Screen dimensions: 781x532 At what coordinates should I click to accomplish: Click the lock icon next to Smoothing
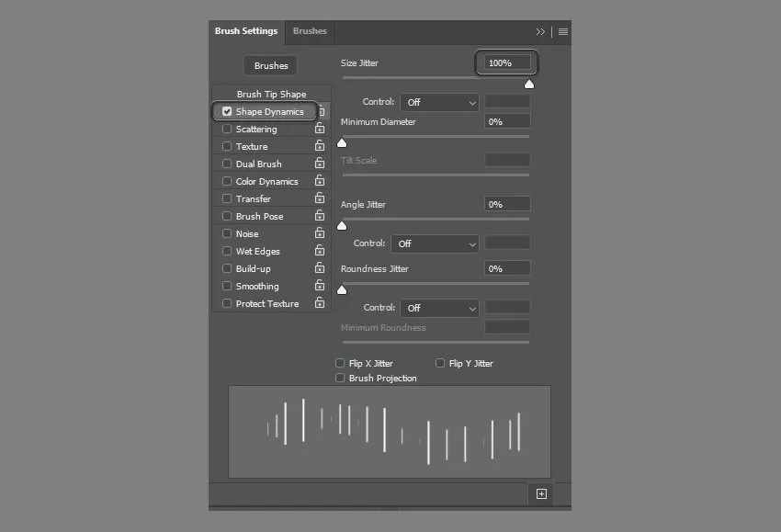coord(320,287)
